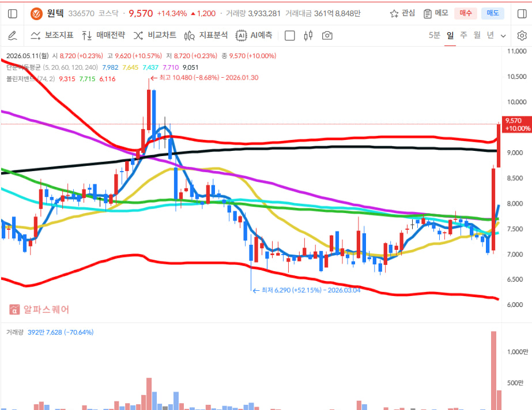Switch to the 주 weekly tab

pos(463,35)
